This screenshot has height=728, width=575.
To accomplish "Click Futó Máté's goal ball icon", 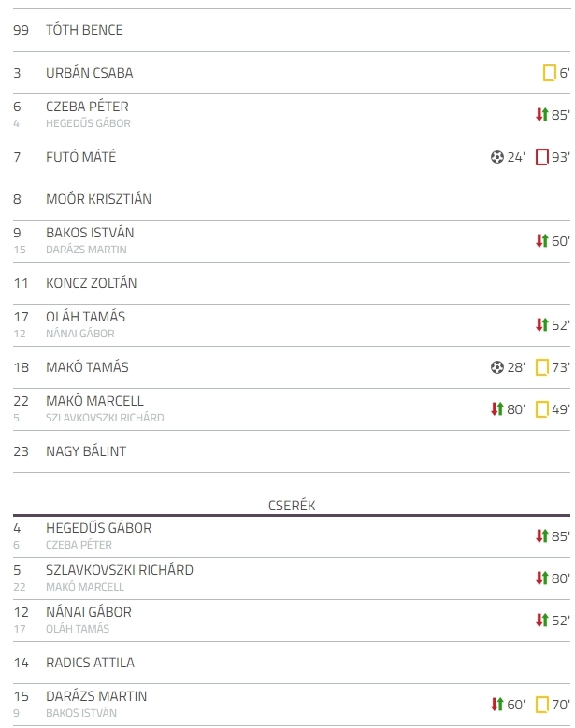I will click(x=497, y=157).
